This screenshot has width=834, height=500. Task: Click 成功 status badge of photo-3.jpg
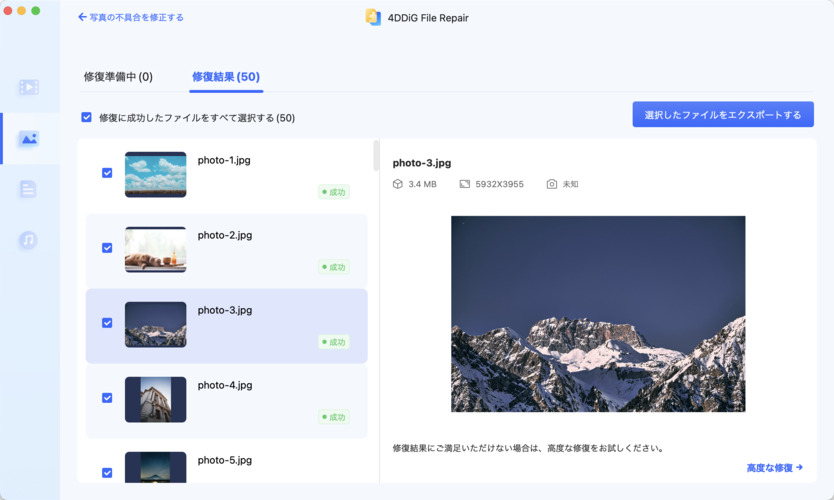(x=334, y=342)
